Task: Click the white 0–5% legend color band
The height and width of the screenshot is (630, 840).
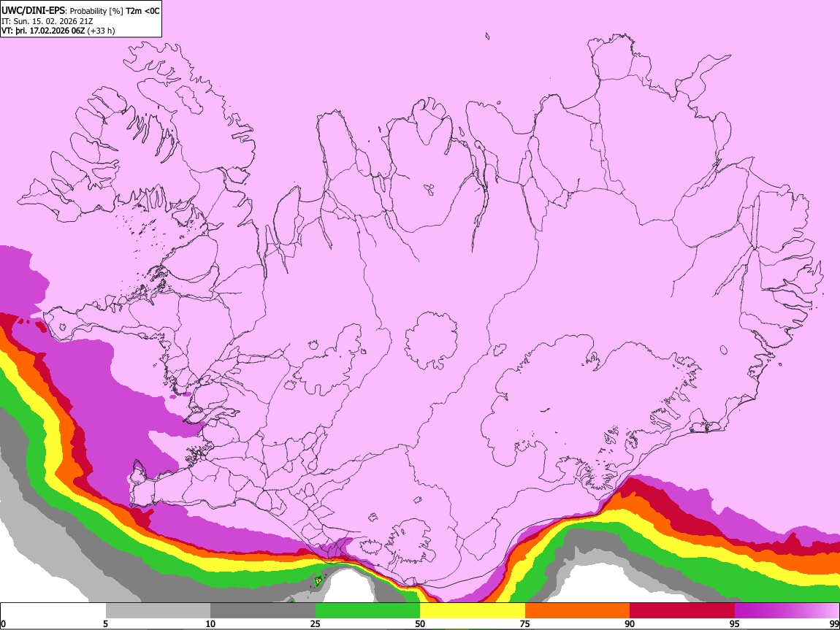Action: click(53, 611)
